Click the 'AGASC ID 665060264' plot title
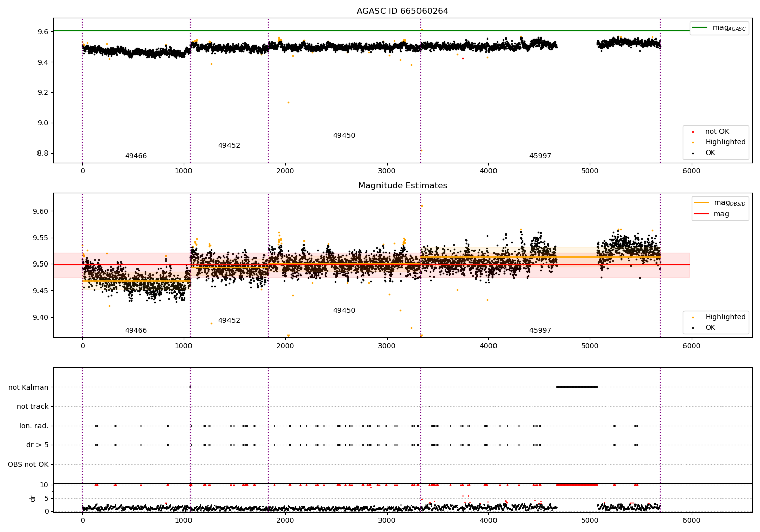Image resolution: width=760 pixels, height=532 pixels. 402,11
